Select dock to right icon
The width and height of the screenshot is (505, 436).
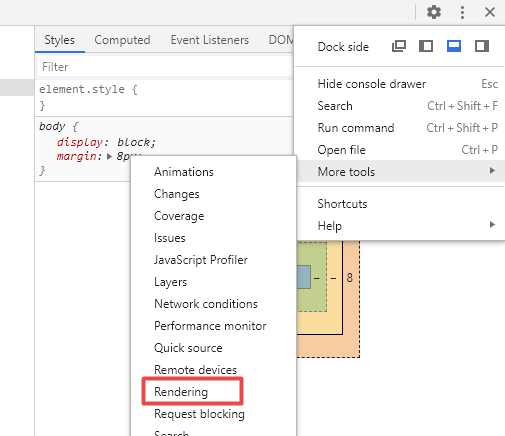pyautogui.click(x=482, y=46)
